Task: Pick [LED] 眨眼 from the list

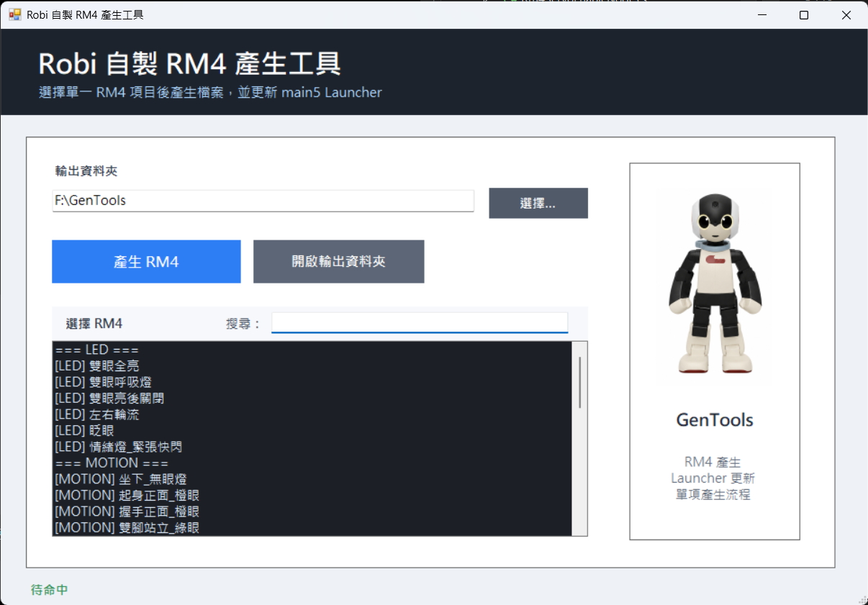Action: 312,431
